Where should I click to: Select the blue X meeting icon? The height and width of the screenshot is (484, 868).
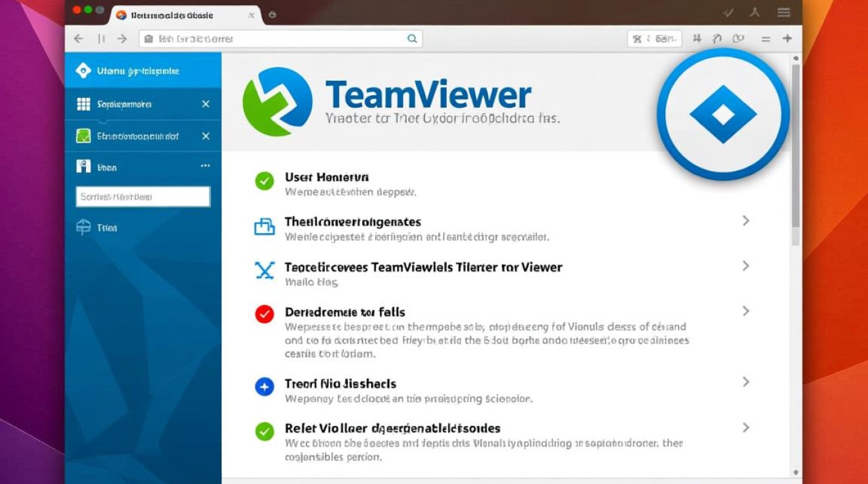pos(265,267)
